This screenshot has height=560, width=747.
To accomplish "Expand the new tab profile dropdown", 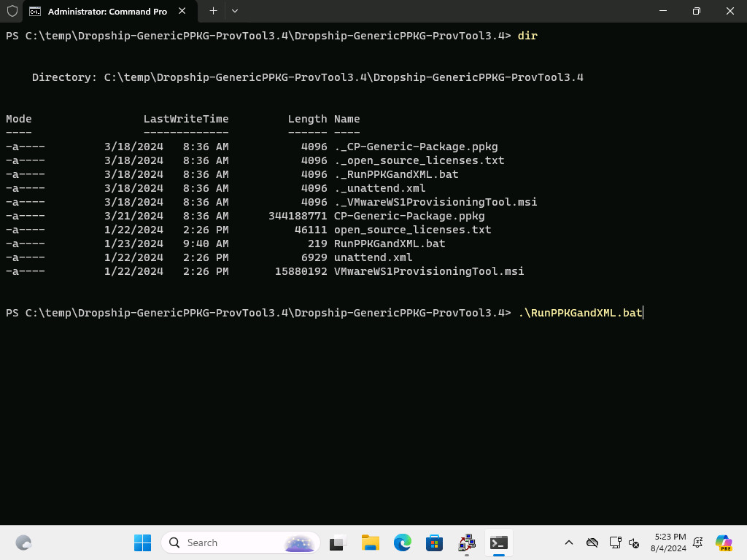I will tap(234, 11).
